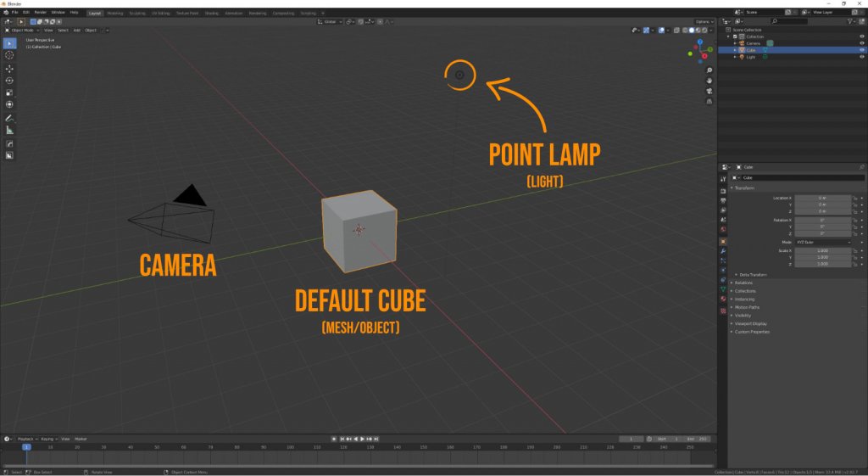Image resolution: width=868 pixels, height=476 pixels.
Task: Select the Move tool in the toolbar
Action: [x=10, y=68]
